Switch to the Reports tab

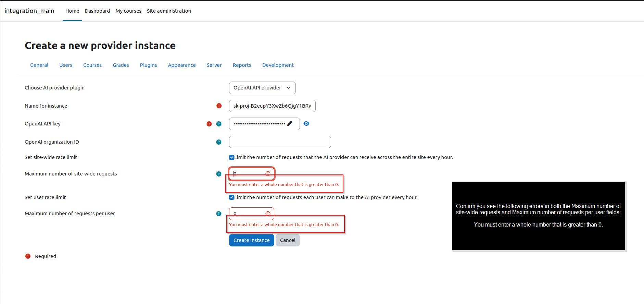click(242, 65)
